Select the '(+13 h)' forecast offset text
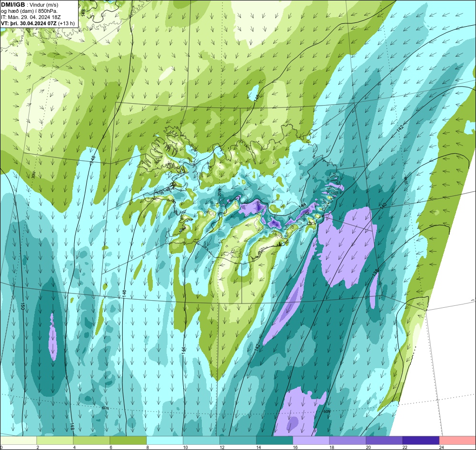The height and width of the screenshot is (450, 476). pos(68,23)
